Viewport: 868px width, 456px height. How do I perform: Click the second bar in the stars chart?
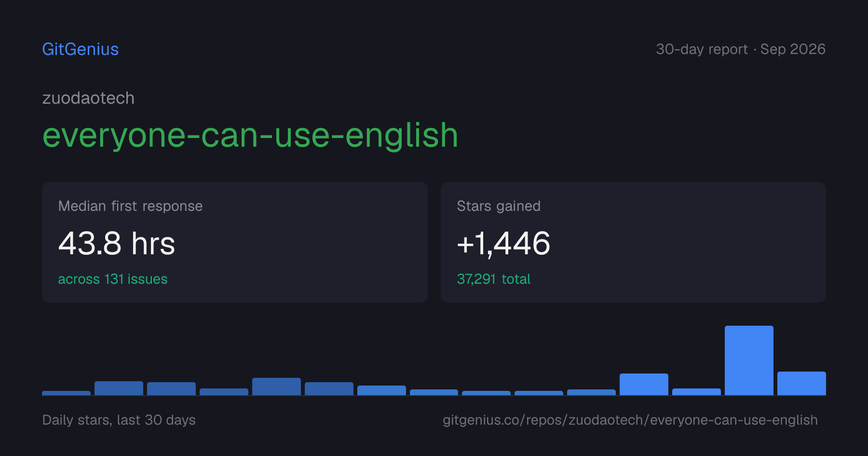pos(119,388)
